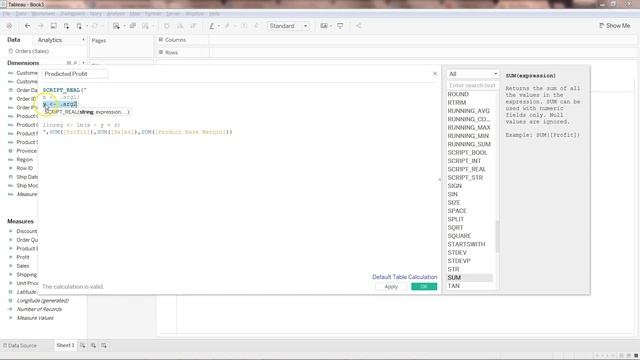The image size is (640, 360).
Task: Create new worksheet from toolbar icon
Action: click(116, 26)
